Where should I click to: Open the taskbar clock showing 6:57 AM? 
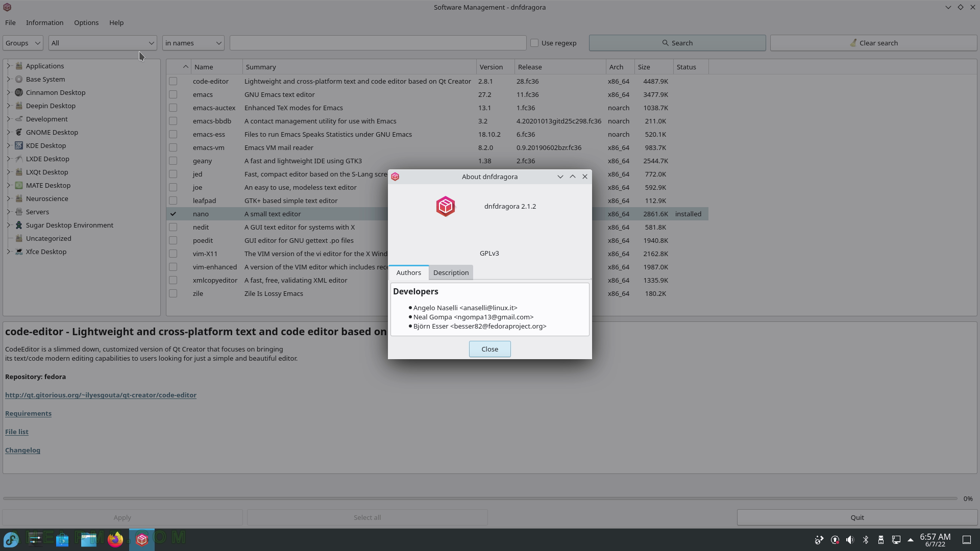click(x=935, y=540)
